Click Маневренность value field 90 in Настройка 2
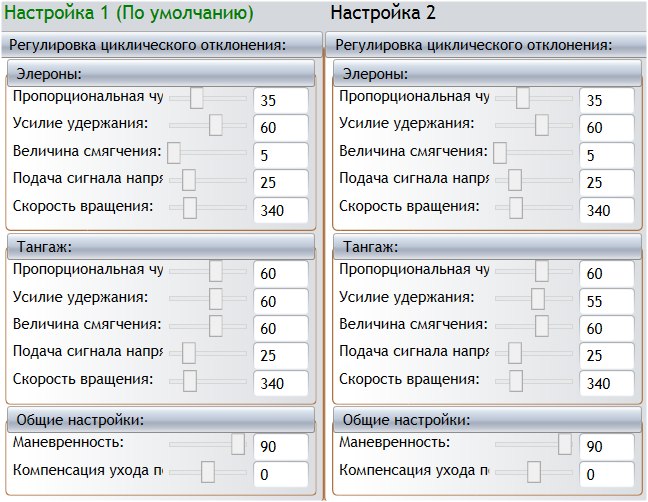The image size is (648, 502). pos(607,447)
